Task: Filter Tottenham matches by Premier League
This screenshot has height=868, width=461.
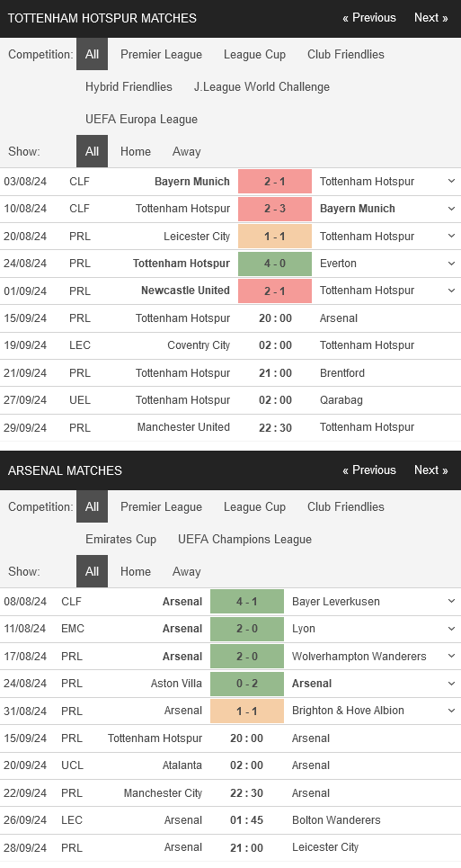Action: click(x=162, y=54)
